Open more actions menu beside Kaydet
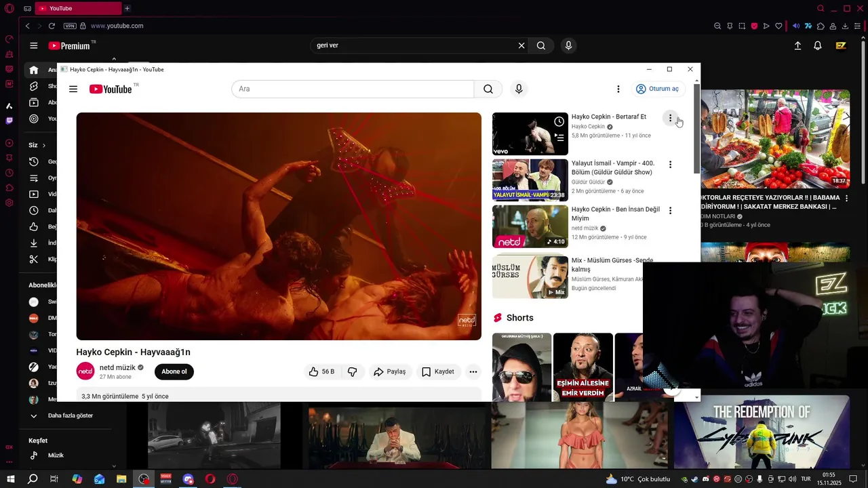 point(473,371)
